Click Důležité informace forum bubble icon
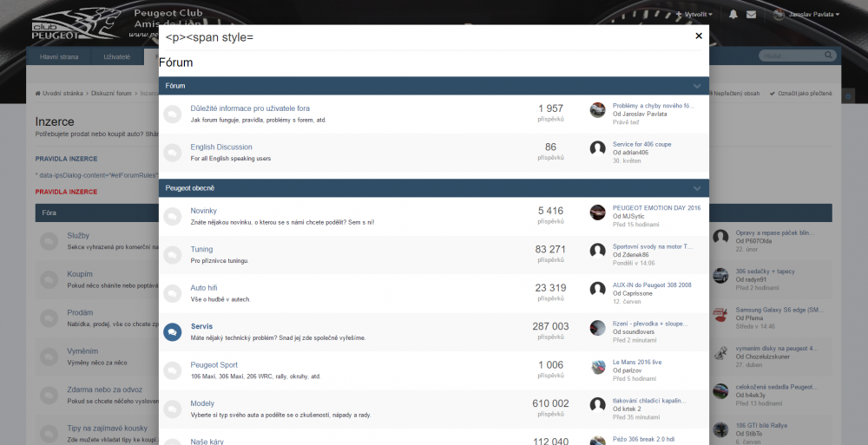 172,114
